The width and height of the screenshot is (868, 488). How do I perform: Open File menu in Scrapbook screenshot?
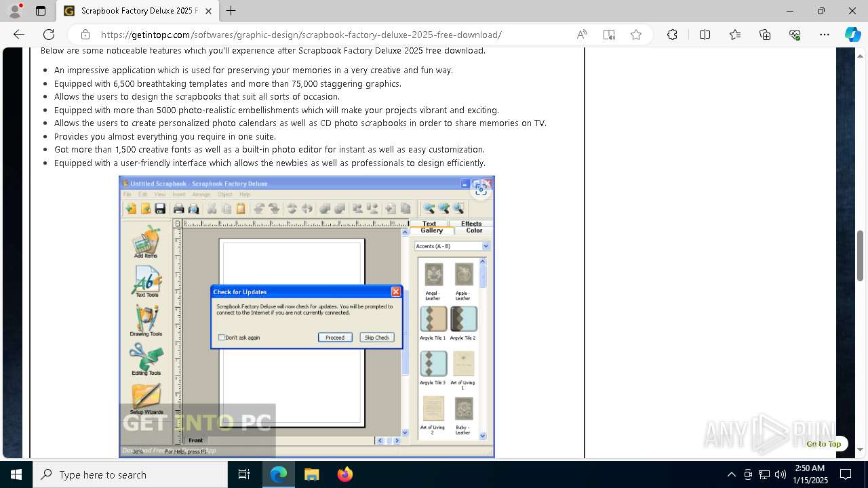click(x=127, y=195)
